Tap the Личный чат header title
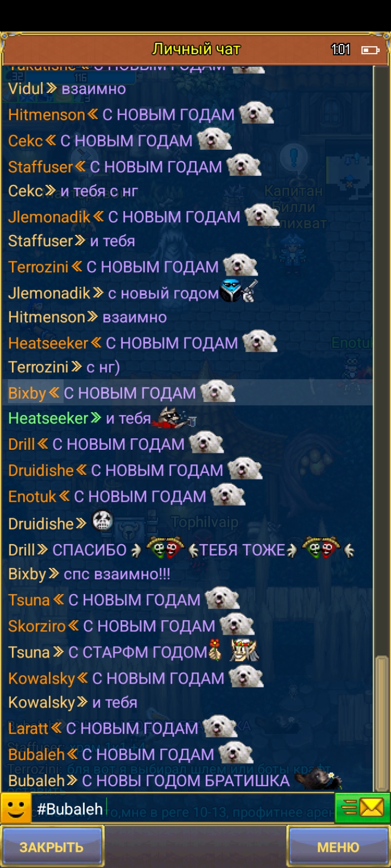This screenshot has width=391, height=868. coord(196,49)
